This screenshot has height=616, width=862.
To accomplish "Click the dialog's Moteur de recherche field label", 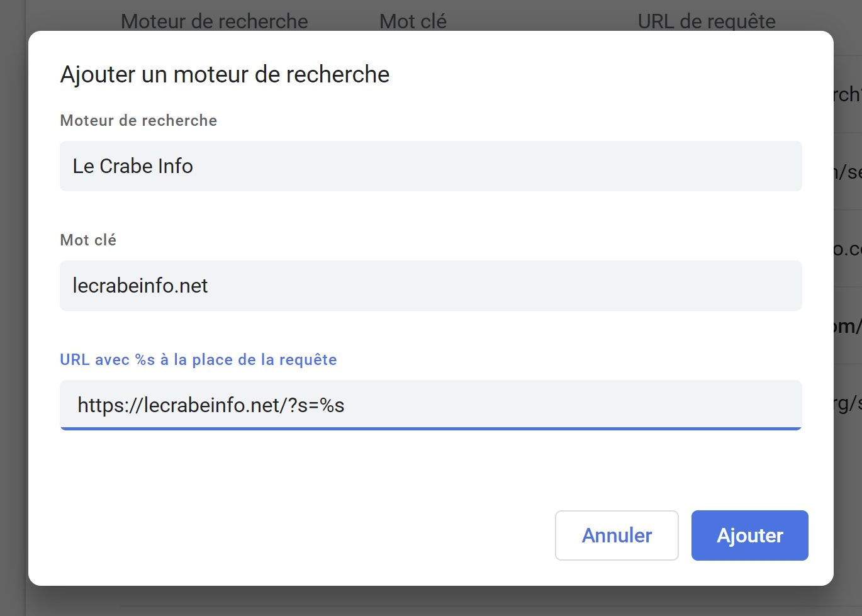I will click(138, 120).
